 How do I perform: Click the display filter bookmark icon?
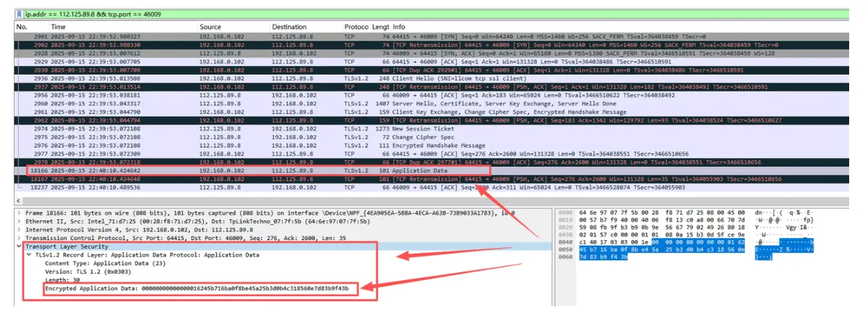(20, 14)
